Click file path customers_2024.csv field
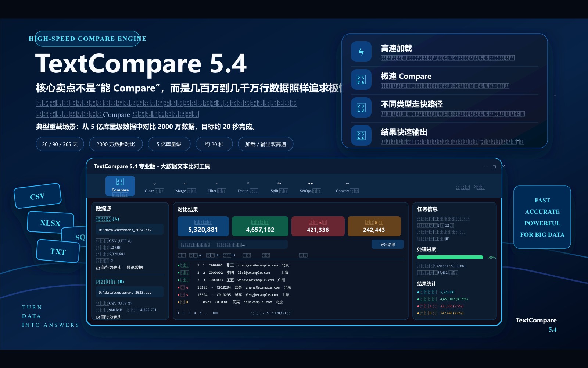The image size is (588, 368). click(130, 230)
